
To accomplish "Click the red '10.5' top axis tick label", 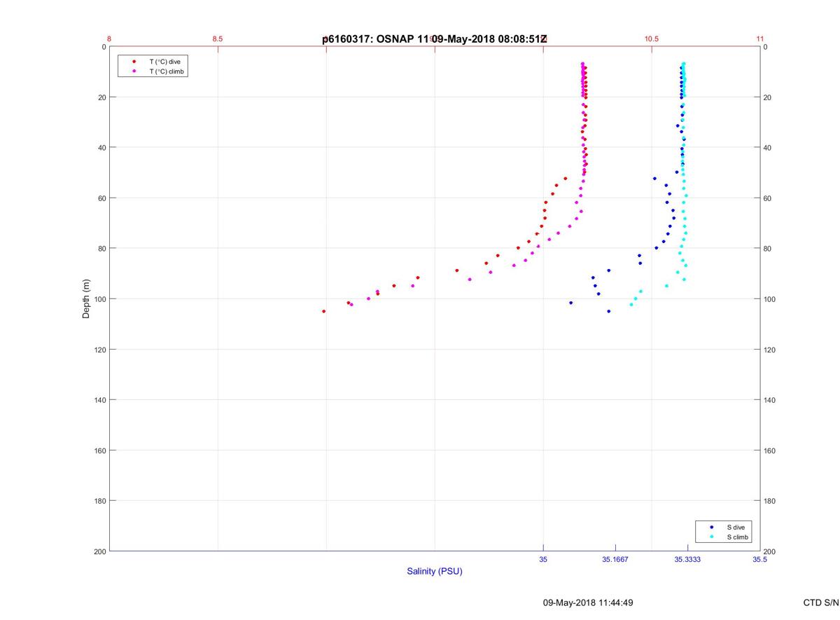I will 652,39.
